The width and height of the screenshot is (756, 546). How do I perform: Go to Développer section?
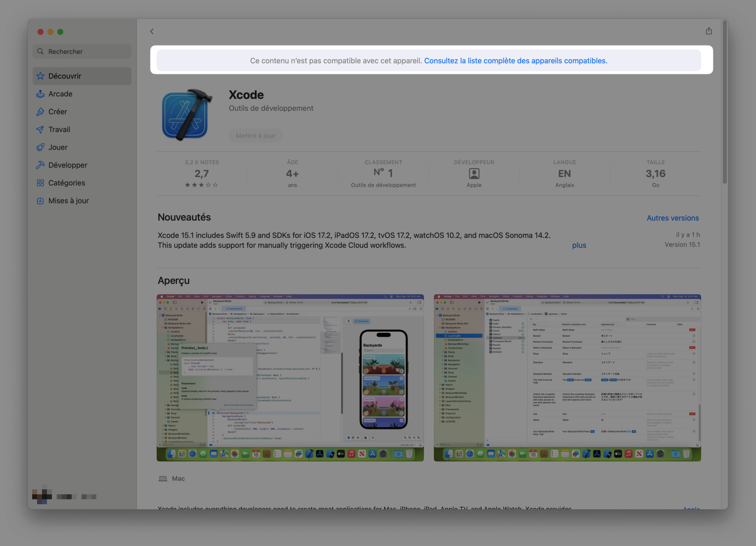[x=82, y=165]
